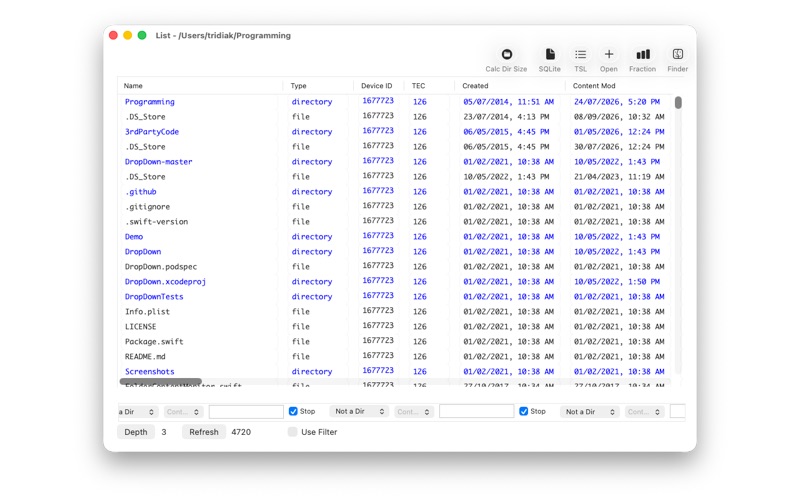Select the .swift-version file row
Image resolution: width=800 pixels, height=500 pixels.
(x=395, y=221)
